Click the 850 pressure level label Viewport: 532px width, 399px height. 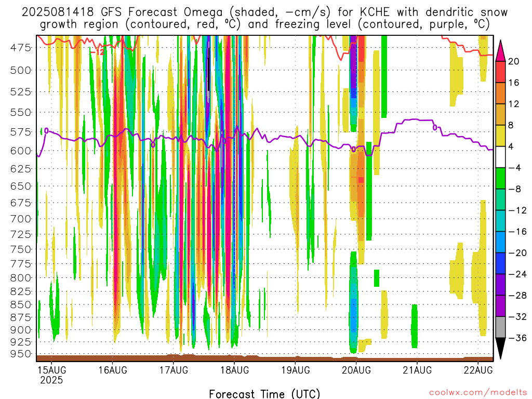[x=21, y=304]
